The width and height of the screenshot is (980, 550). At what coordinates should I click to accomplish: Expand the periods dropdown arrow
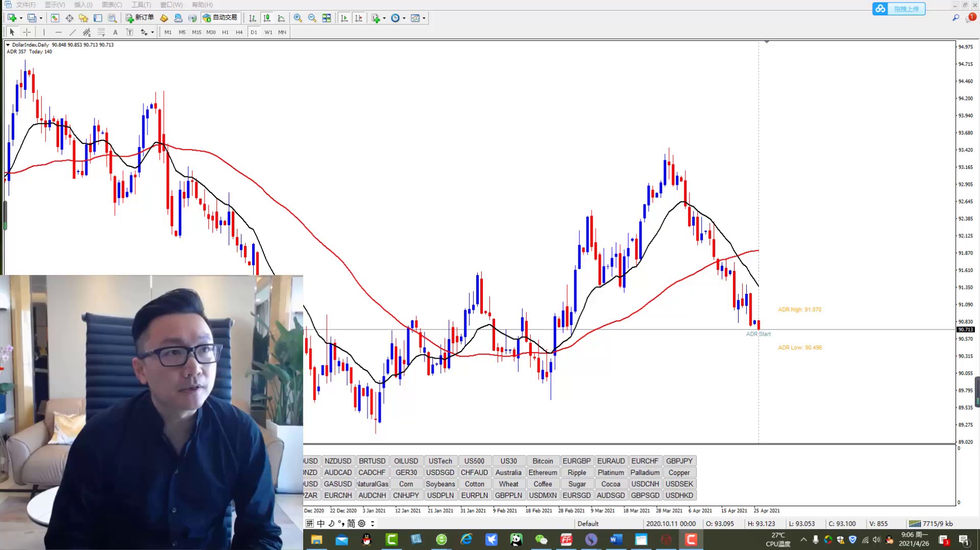404,18
